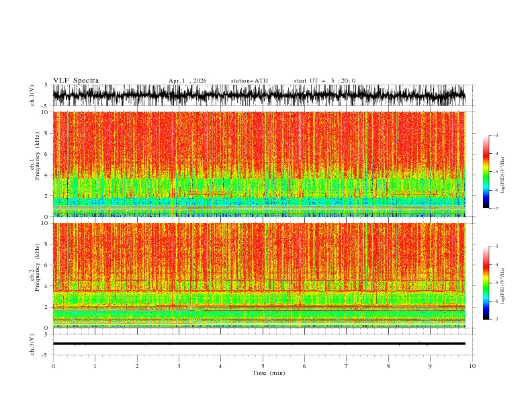
Task: Click ch.2 frequency axis tick "8"
Action: click(47, 244)
